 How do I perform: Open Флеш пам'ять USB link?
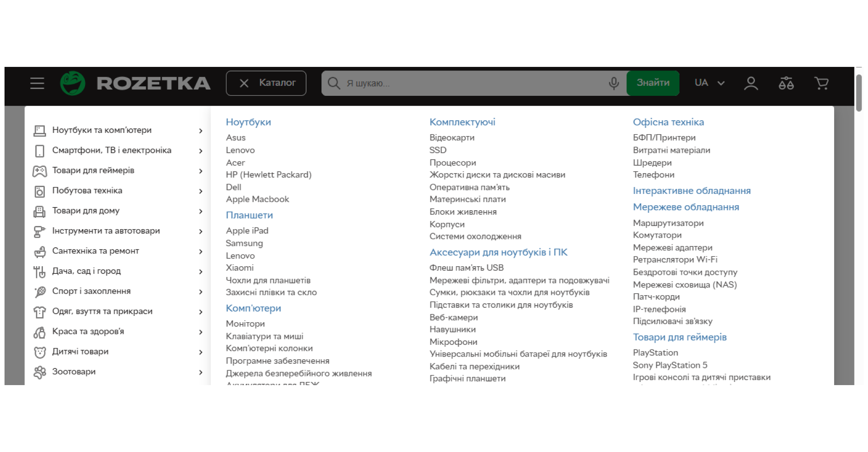(x=466, y=268)
